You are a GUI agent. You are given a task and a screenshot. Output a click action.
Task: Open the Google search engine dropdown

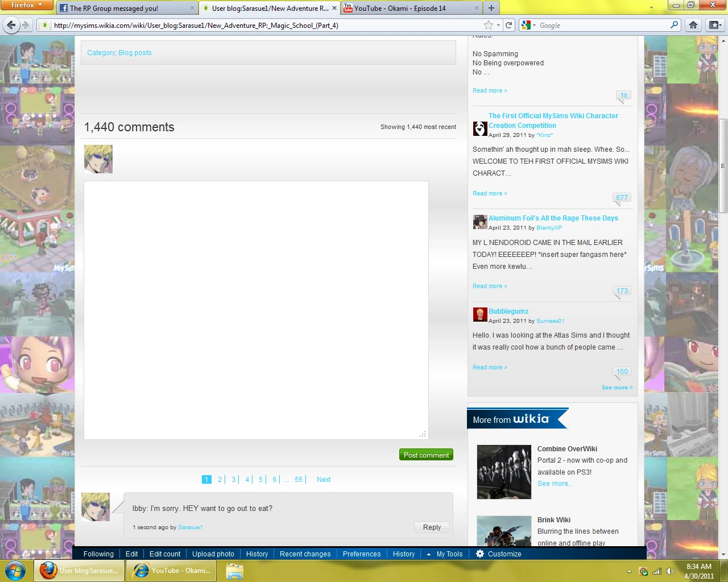pyautogui.click(x=532, y=25)
